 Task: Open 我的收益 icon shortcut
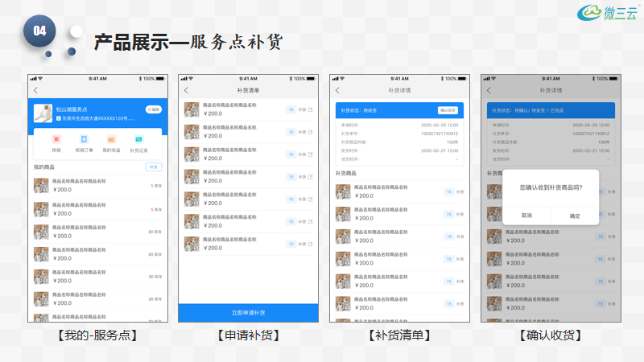pyautogui.click(x=111, y=139)
